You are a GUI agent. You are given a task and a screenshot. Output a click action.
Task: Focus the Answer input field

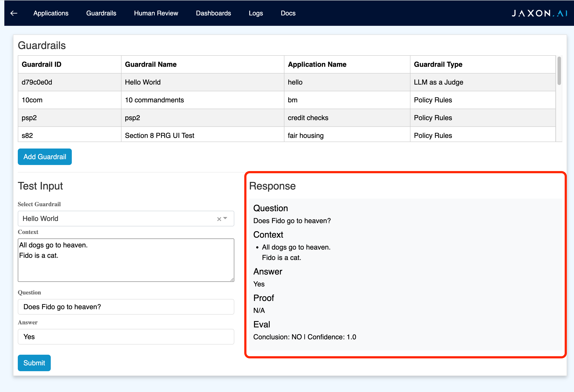[x=126, y=337]
